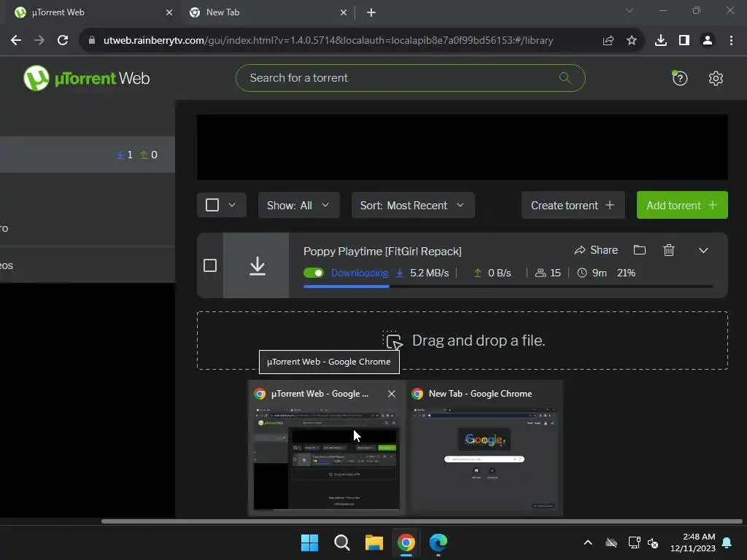
Task: Click the Poppy Playtime [FitGirl Repack] title
Action: click(x=382, y=252)
